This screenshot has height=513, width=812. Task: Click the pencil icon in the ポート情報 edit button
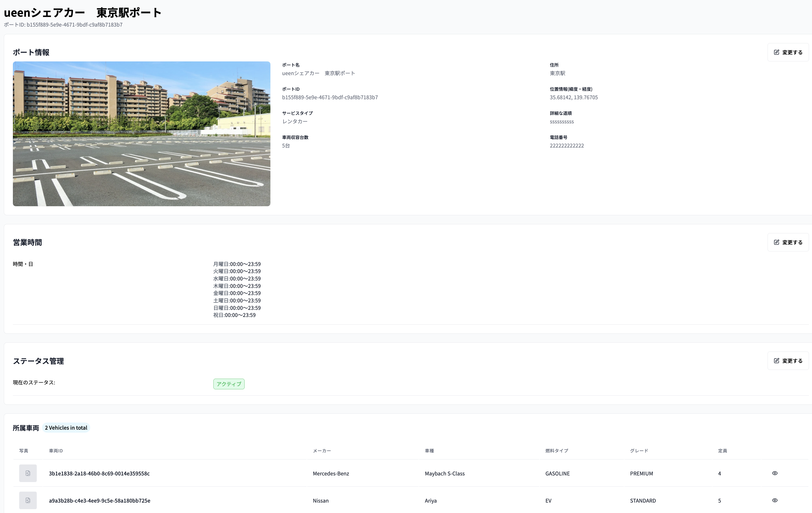(776, 52)
